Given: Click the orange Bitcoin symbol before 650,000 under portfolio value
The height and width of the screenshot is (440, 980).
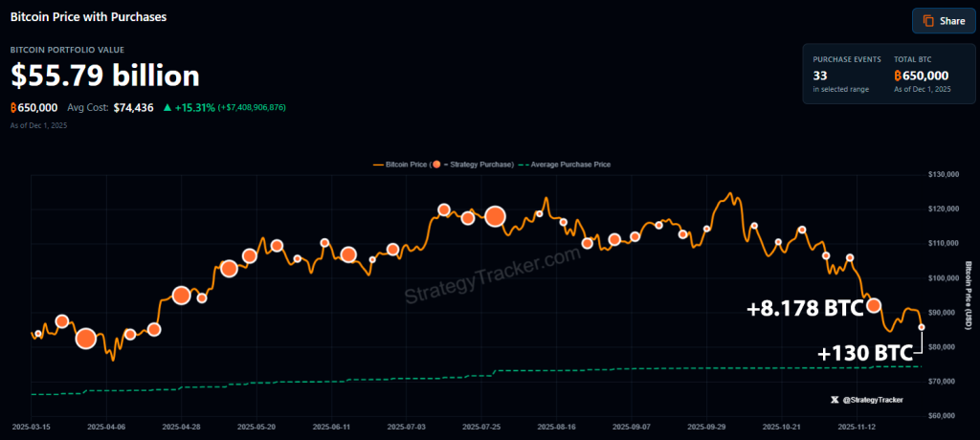Looking at the screenshot, I should coord(14,107).
